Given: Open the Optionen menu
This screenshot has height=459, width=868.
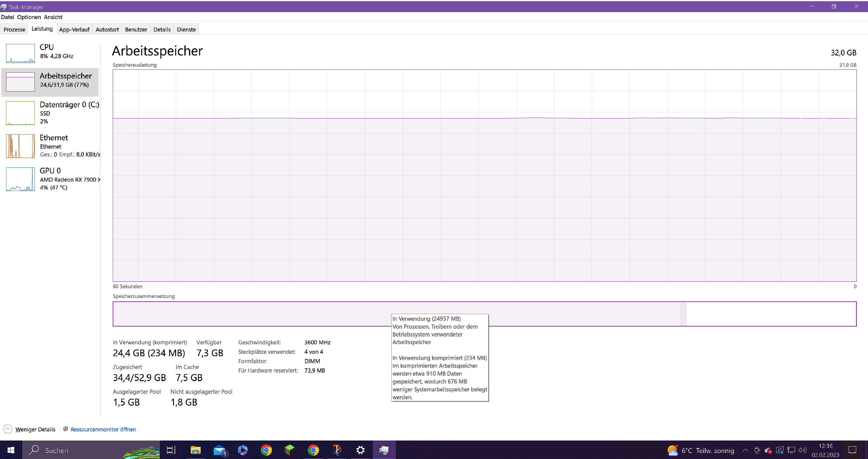Looking at the screenshot, I should pos(29,17).
